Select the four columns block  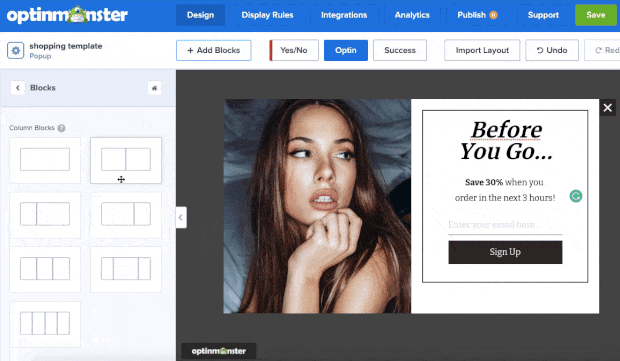tap(45, 324)
